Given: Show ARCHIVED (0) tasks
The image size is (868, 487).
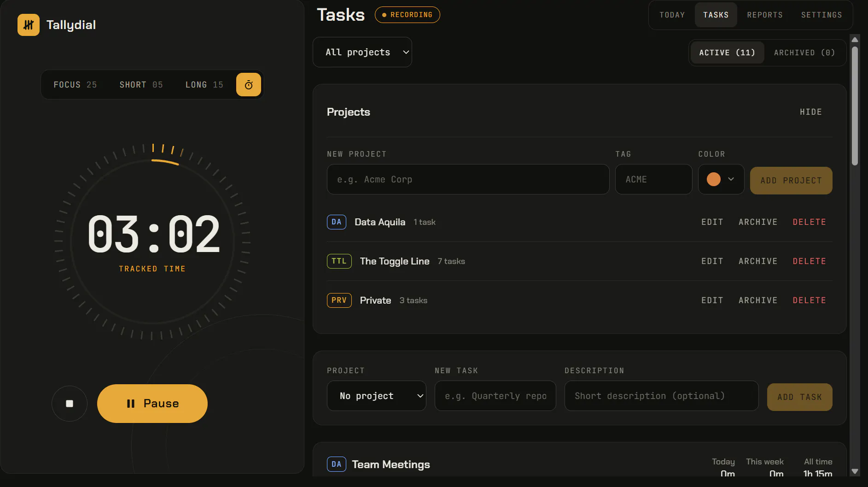Looking at the screenshot, I should (x=804, y=53).
